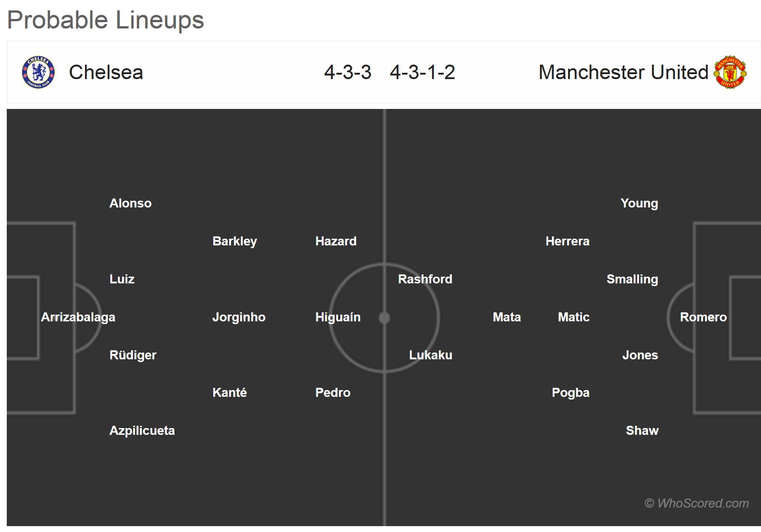The height and width of the screenshot is (532, 761).
Task: Click the Manchester United club crest
Action: click(x=730, y=72)
